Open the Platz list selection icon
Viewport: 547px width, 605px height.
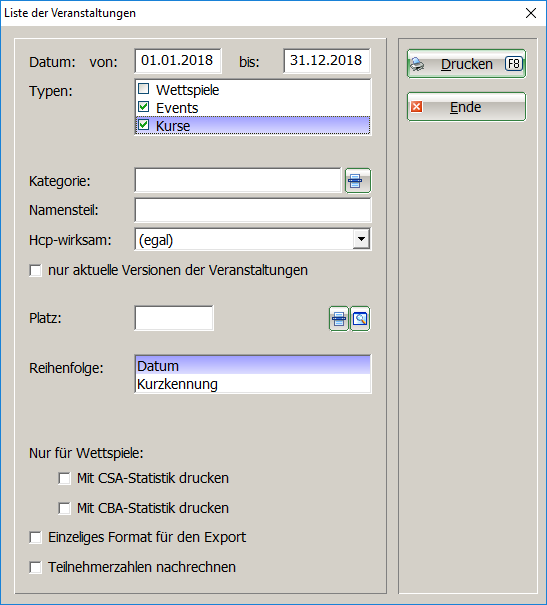pyautogui.click(x=339, y=319)
